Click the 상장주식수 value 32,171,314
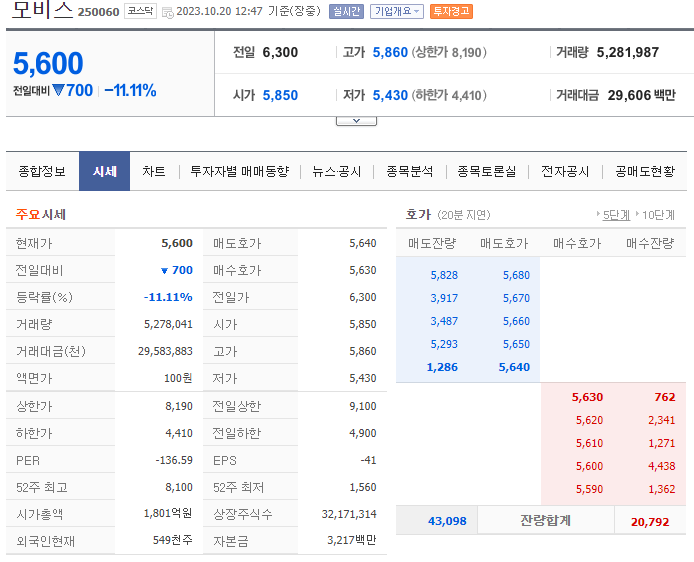Viewport: 694px width, 562px height. pyautogui.click(x=349, y=514)
